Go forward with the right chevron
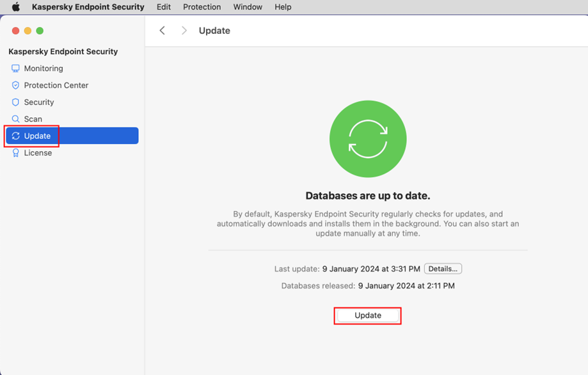 pos(184,31)
